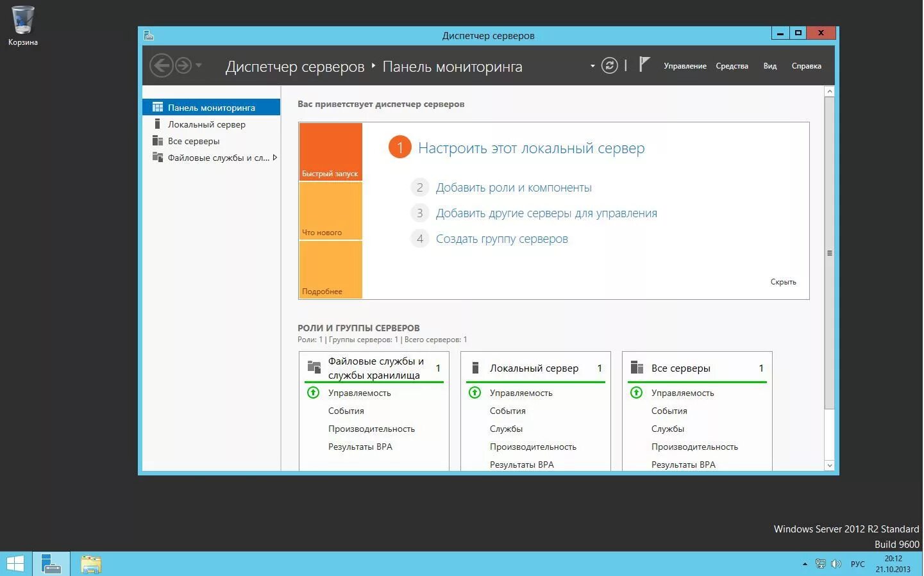This screenshot has height=576, width=924.
Task: Open Производительность in Все серверы tile
Action: (694, 447)
